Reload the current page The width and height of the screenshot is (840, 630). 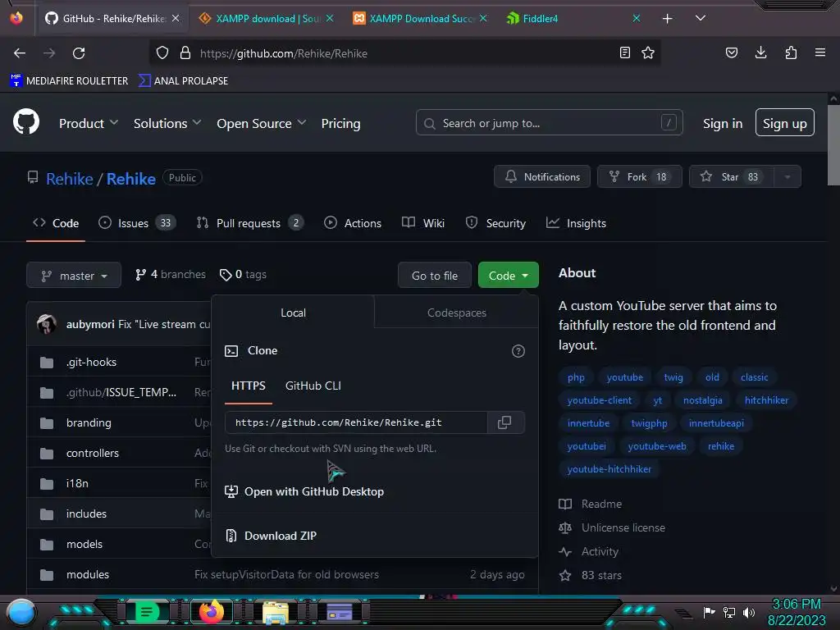point(79,53)
